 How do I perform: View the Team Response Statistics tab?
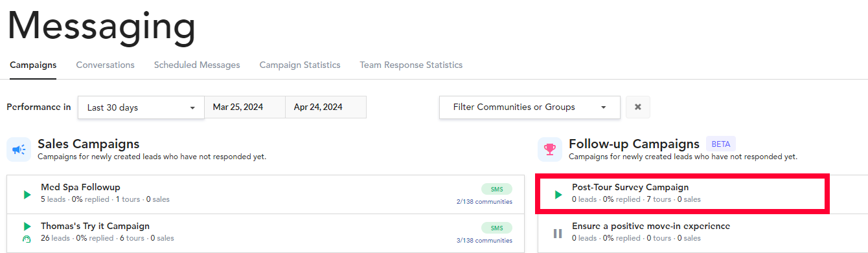click(411, 65)
